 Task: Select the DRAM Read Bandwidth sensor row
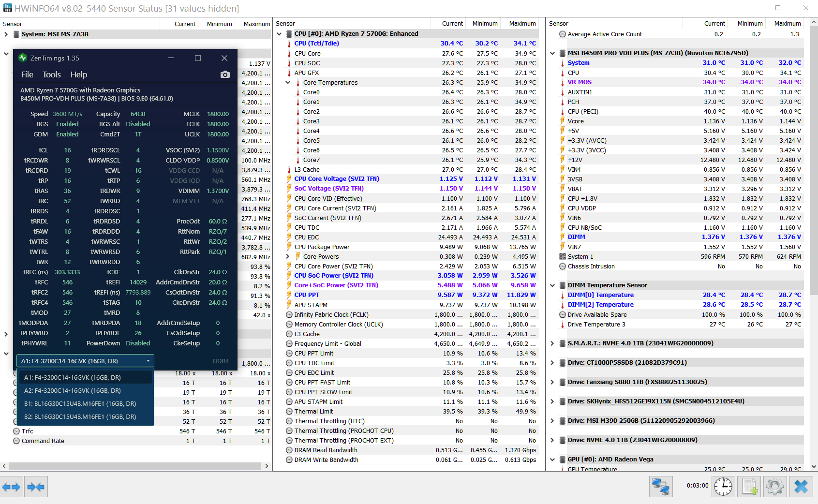coord(411,450)
